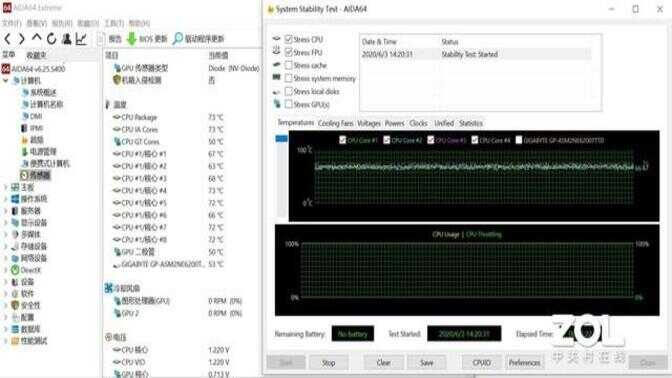Click the 网络设备 network icon in tree
The height and width of the screenshot is (378, 672).
click(x=15, y=258)
